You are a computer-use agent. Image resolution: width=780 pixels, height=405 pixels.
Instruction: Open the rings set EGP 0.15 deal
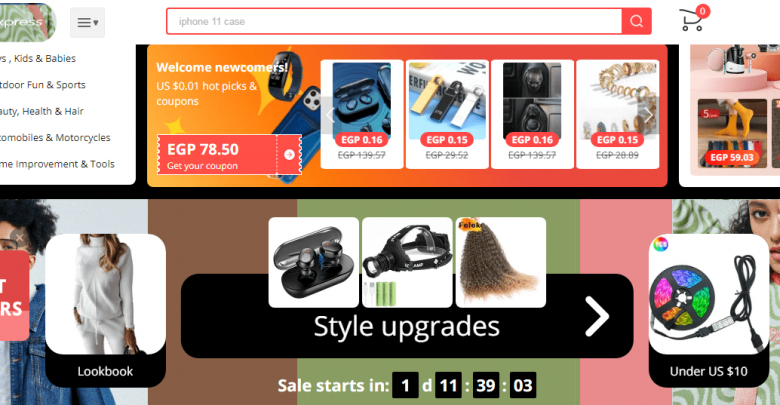(x=617, y=114)
